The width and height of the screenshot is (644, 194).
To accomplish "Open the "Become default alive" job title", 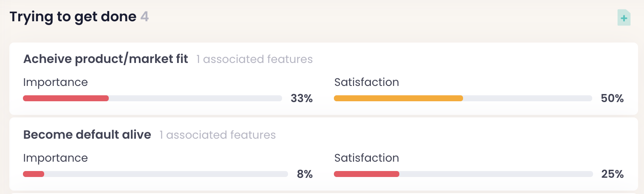I will pyautogui.click(x=87, y=135).
